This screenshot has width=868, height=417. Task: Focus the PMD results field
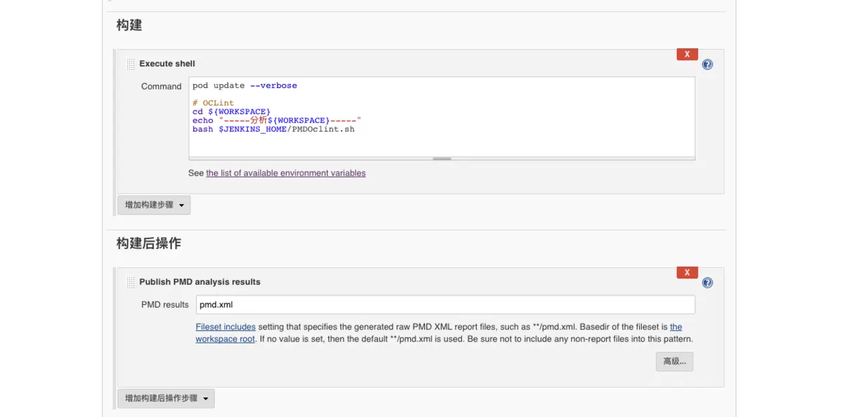[445, 304]
